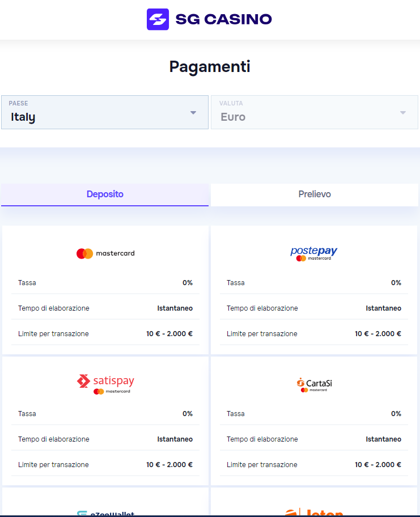Click Limite per transazione label in Postepay card
The width and height of the screenshot is (420, 517).
click(x=262, y=334)
